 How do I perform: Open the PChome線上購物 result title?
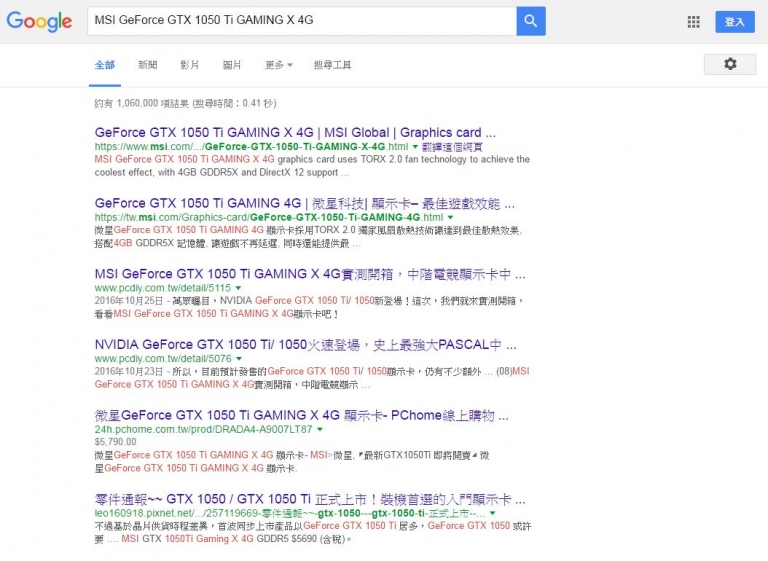[x=302, y=415]
